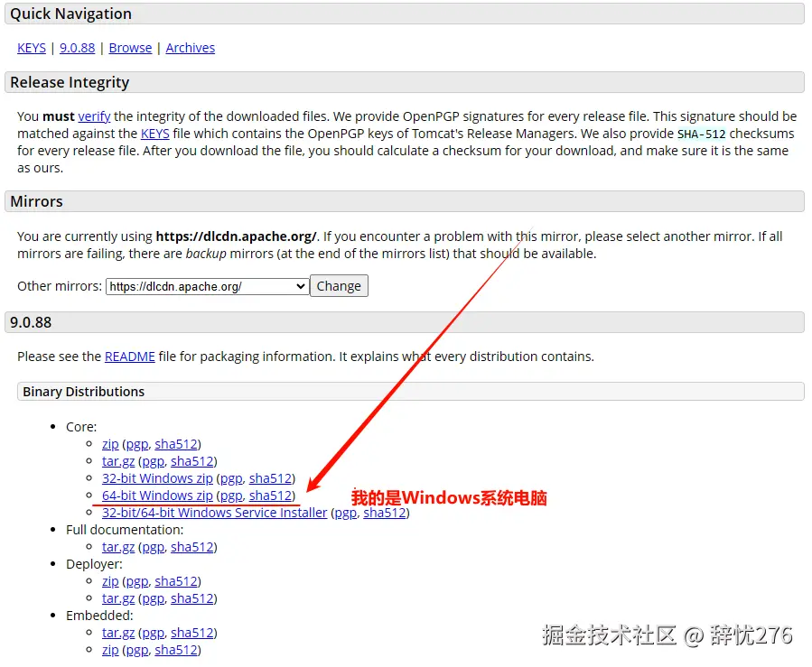Download the 32-bit Windows zip

pos(157,478)
